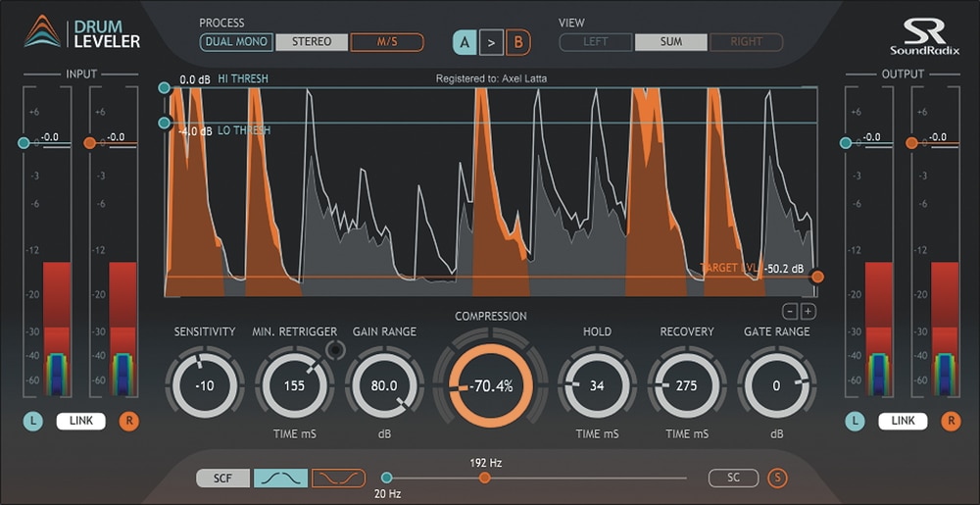Toggle the sidechain solo S button
The height and width of the screenshot is (505, 980).
tap(777, 479)
